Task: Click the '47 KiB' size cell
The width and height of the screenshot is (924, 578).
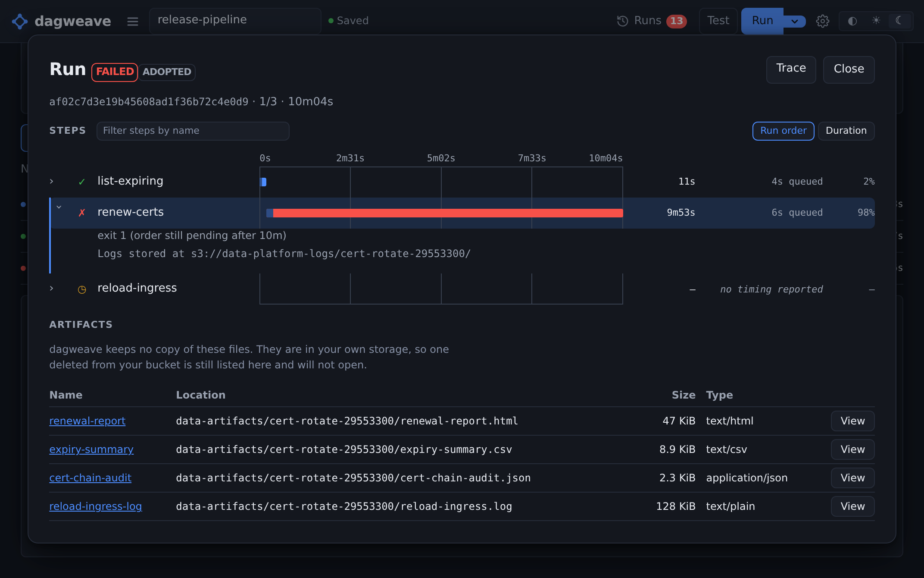Action: tap(679, 421)
